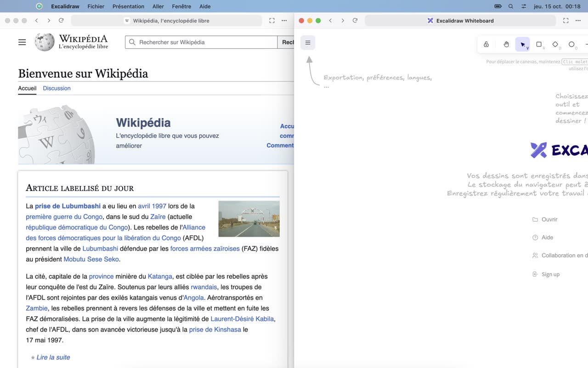Select the Selection arrow tool
This screenshot has width=588, height=368.
tap(523, 44)
